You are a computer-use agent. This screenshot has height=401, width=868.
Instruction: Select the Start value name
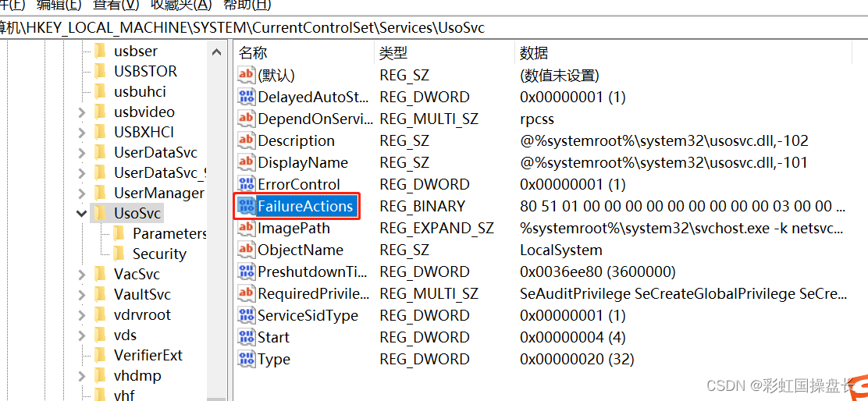273,337
